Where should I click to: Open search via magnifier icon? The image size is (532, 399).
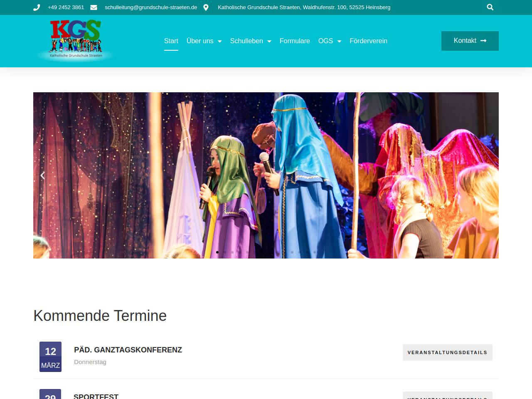[x=490, y=7]
